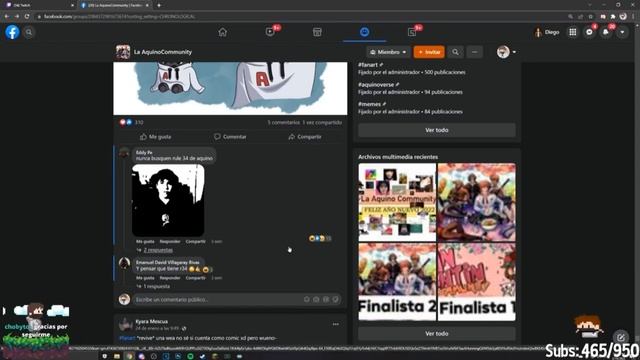
Task: Click Me gusta under Emanuel David's comment
Action: coord(145,278)
